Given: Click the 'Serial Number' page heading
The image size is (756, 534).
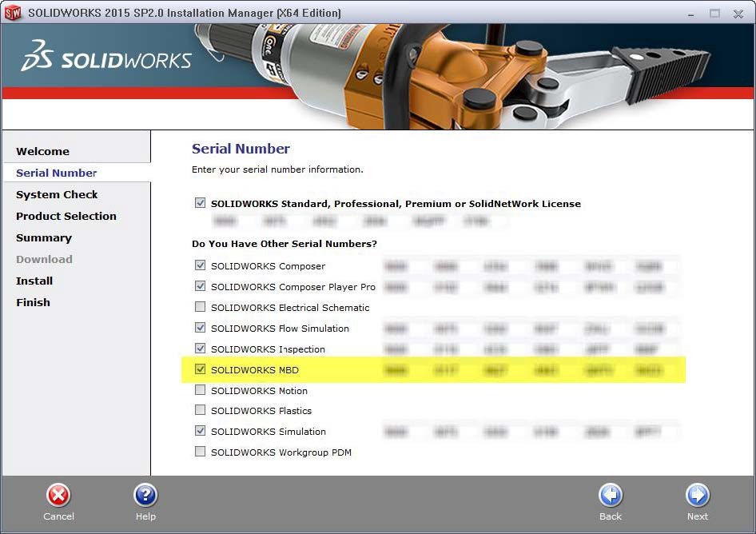Looking at the screenshot, I should click(241, 149).
